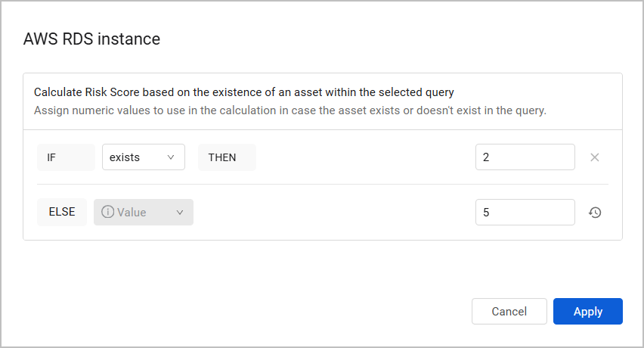
Task: Remove the IF exists condition row
Action: click(594, 157)
